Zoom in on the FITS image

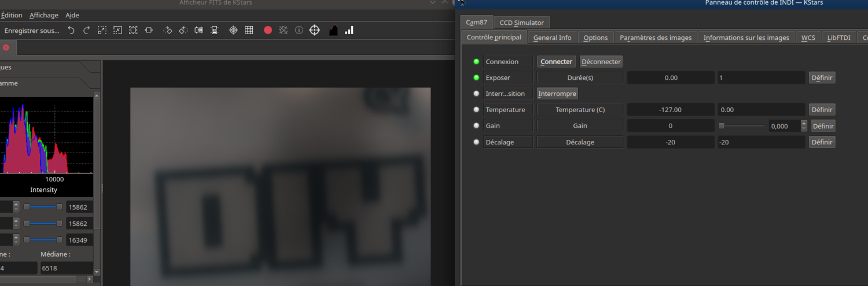point(102,30)
